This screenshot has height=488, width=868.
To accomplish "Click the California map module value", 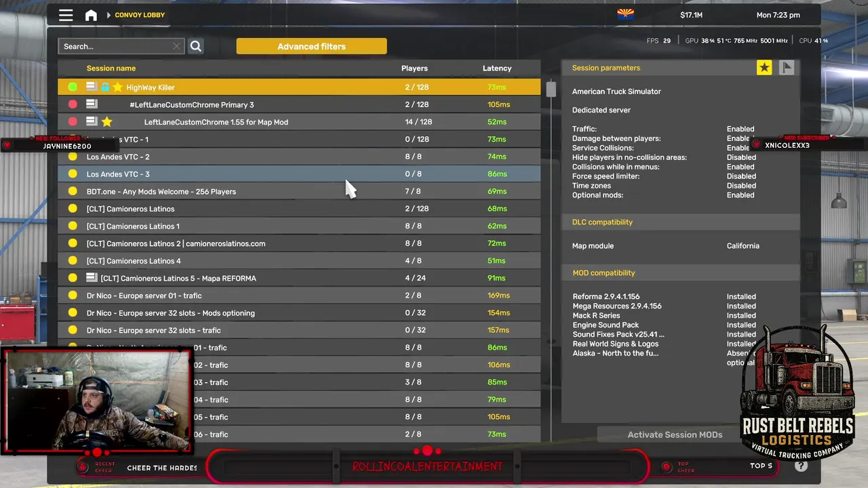I will click(743, 246).
